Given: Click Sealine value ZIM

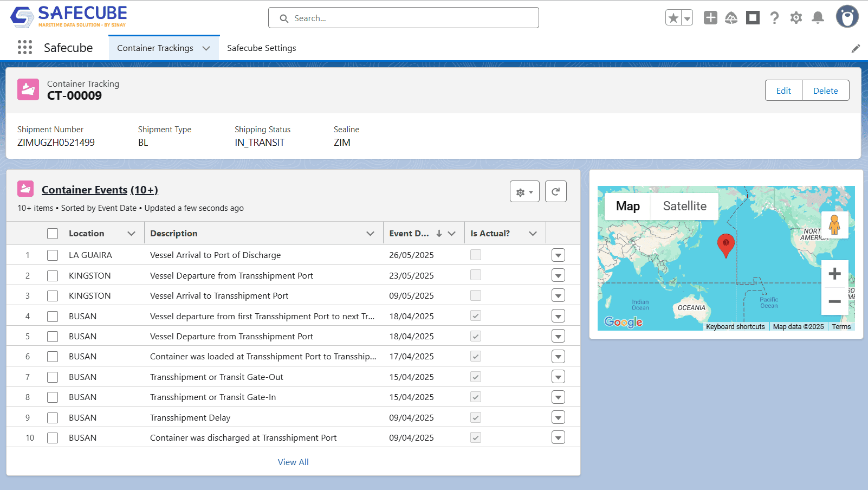Looking at the screenshot, I should pyautogui.click(x=342, y=143).
